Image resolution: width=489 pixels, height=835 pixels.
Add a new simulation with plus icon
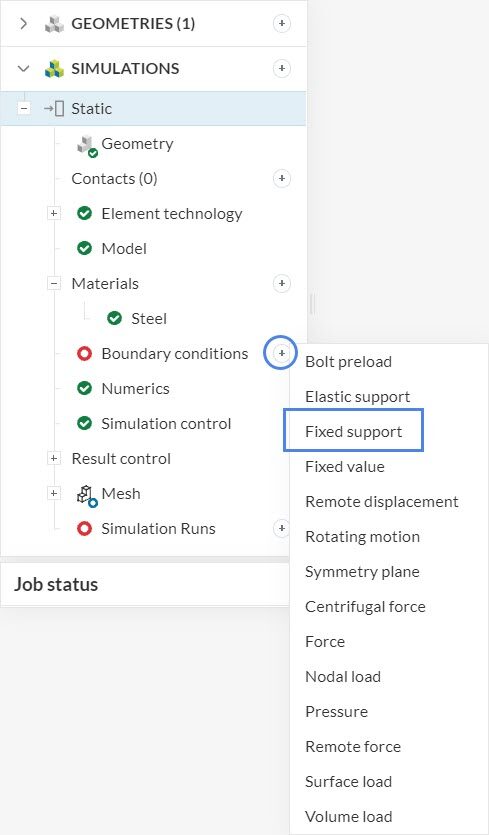tap(282, 68)
